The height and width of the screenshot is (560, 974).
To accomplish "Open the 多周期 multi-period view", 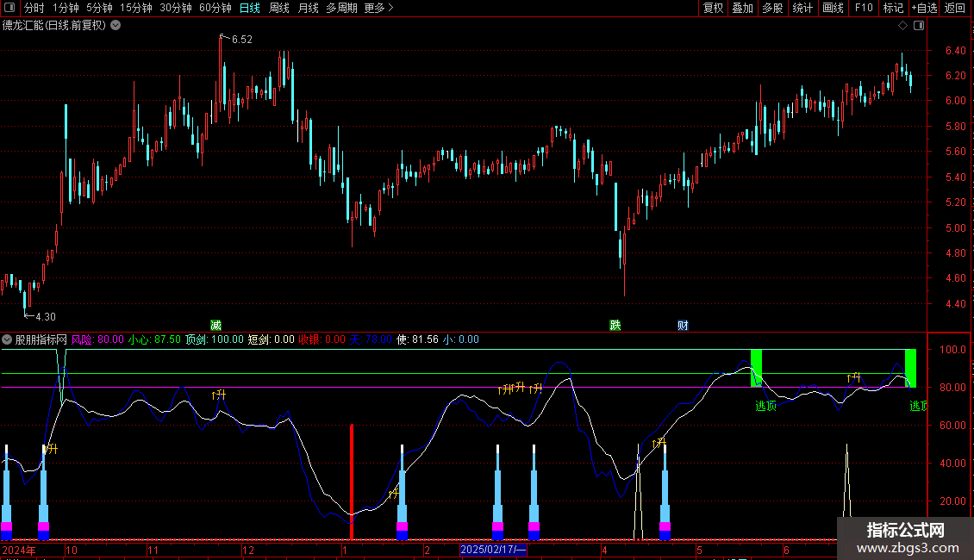I will tap(341, 8).
